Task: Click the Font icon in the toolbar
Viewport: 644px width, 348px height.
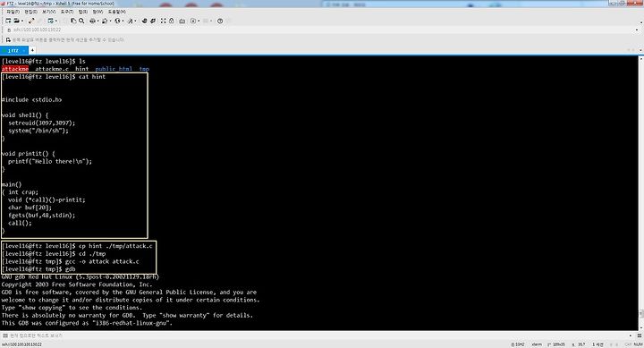Action: point(130,21)
